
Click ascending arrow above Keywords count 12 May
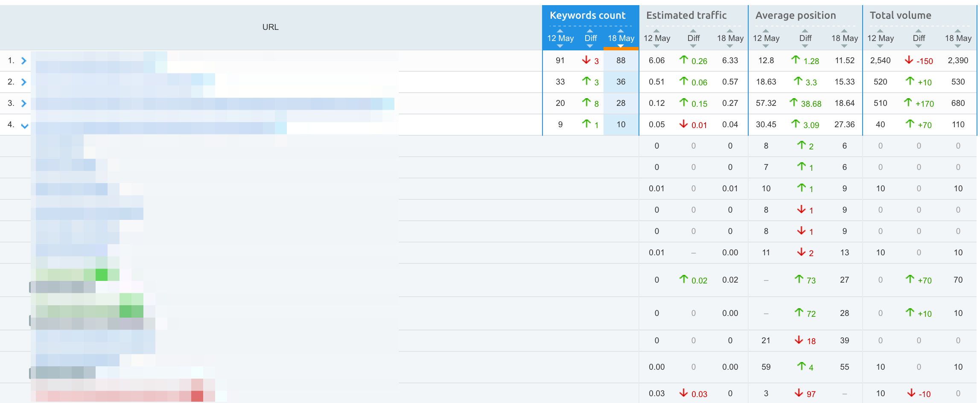pos(560,31)
